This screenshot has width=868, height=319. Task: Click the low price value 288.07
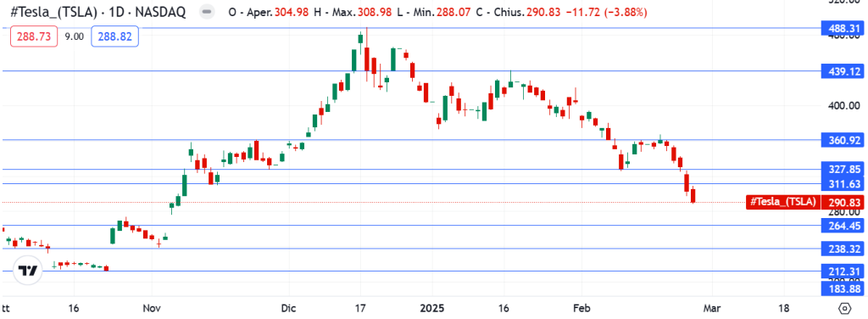[x=454, y=12]
